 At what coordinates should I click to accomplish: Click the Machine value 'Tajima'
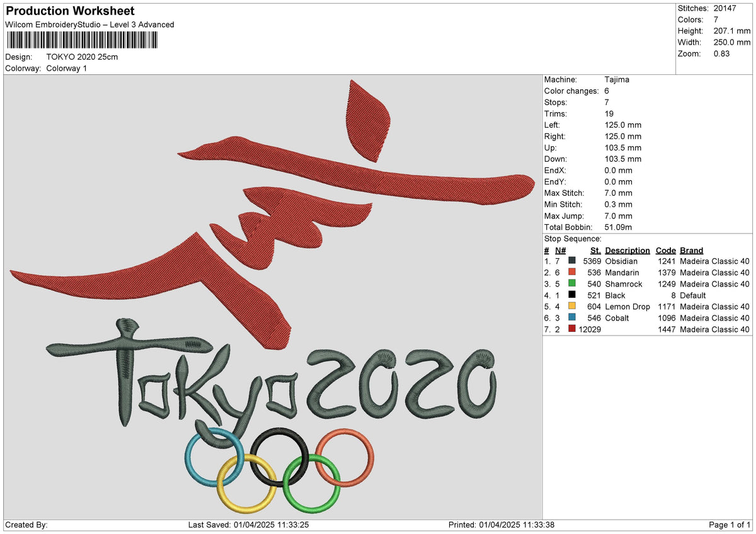click(x=617, y=79)
